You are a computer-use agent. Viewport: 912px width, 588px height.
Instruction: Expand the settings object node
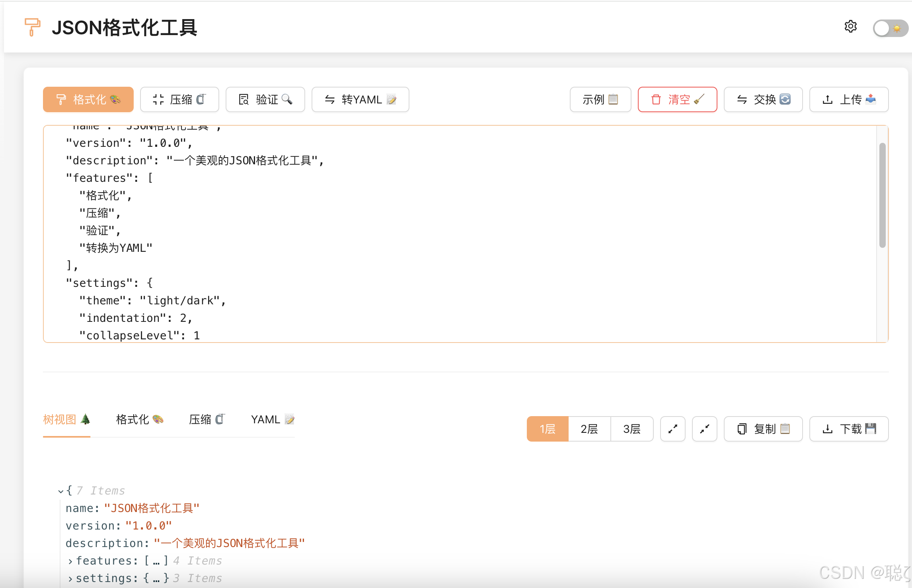[70, 578]
